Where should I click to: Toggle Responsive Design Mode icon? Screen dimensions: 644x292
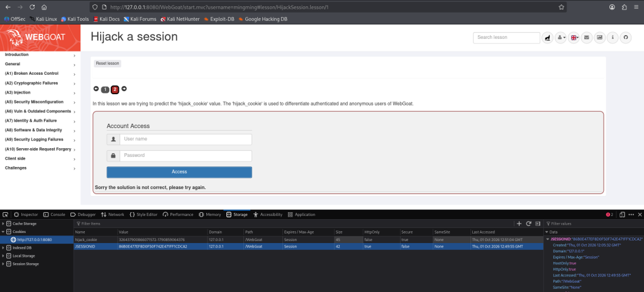622,215
